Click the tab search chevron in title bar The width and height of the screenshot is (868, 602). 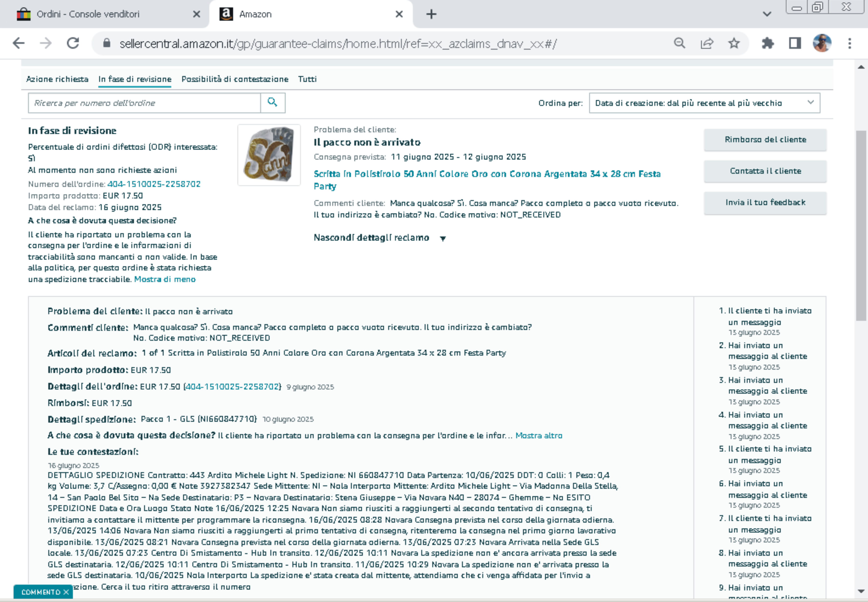point(766,14)
